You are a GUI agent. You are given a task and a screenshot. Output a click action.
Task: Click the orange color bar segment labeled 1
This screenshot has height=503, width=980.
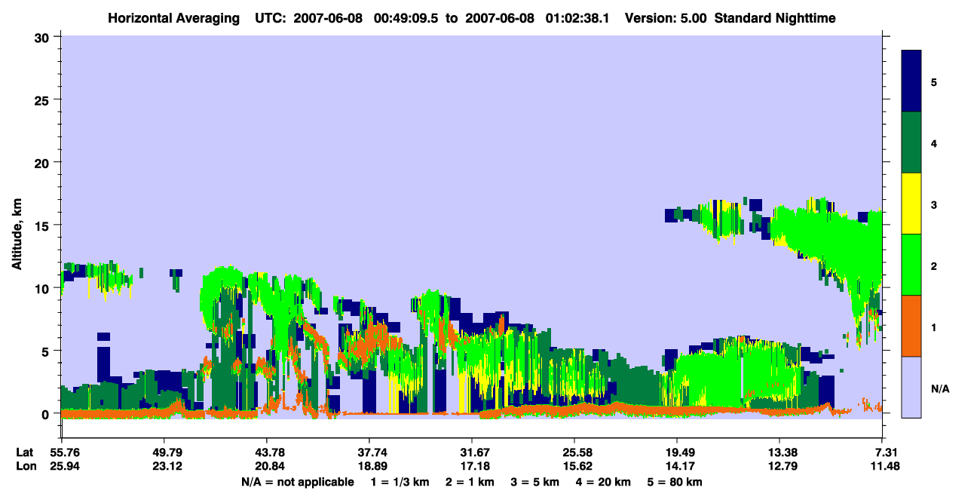[x=911, y=326]
